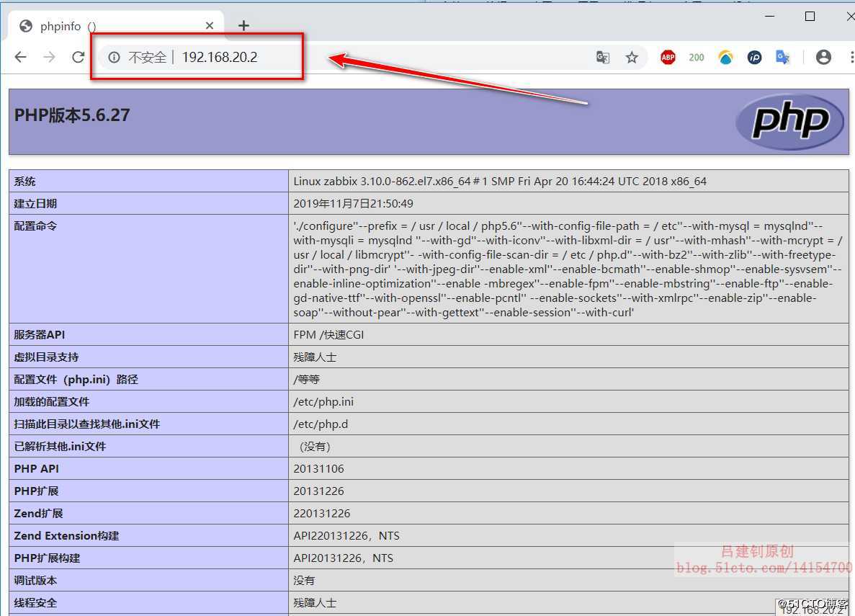Select the Zend Extension构建 label

pyautogui.click(x=66, y=536)
